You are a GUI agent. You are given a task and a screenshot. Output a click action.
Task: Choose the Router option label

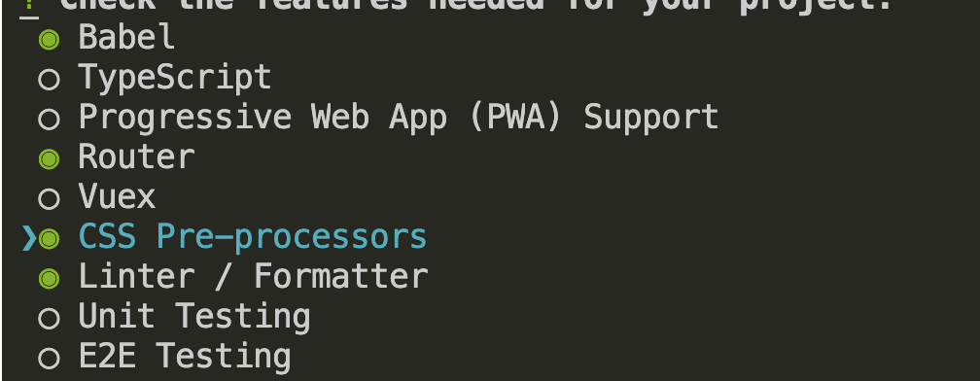point(136,156)
